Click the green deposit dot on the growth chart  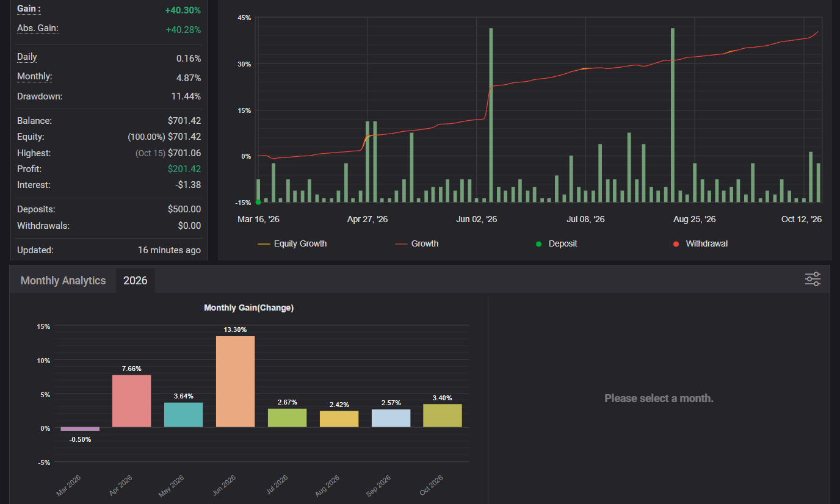coord(258,202)
